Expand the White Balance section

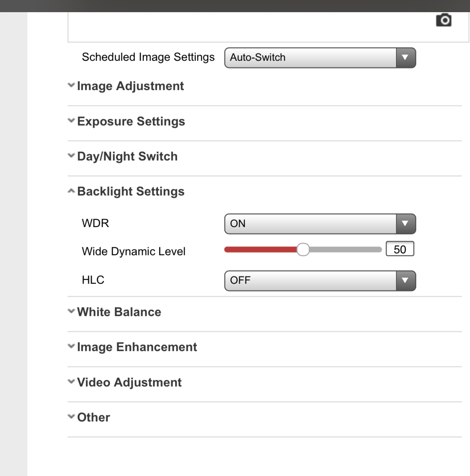click(x=119, y=312)
